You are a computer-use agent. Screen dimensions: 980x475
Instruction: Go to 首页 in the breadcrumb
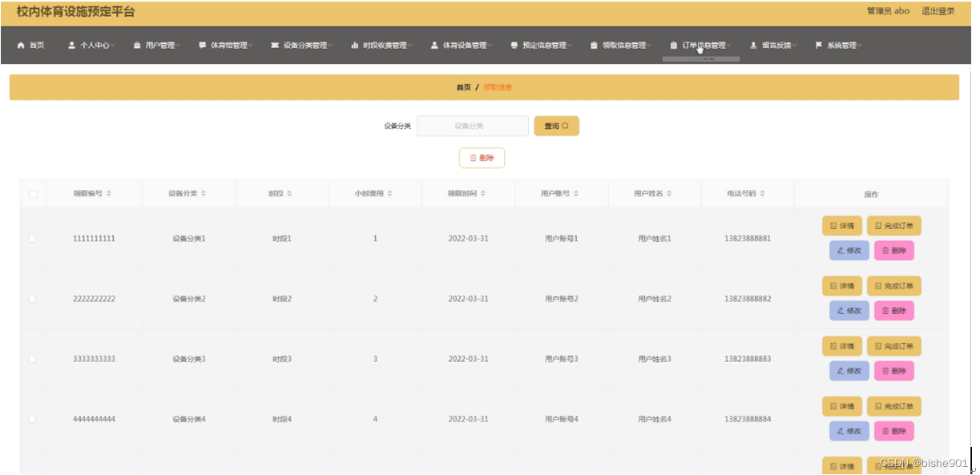(464, 87)
